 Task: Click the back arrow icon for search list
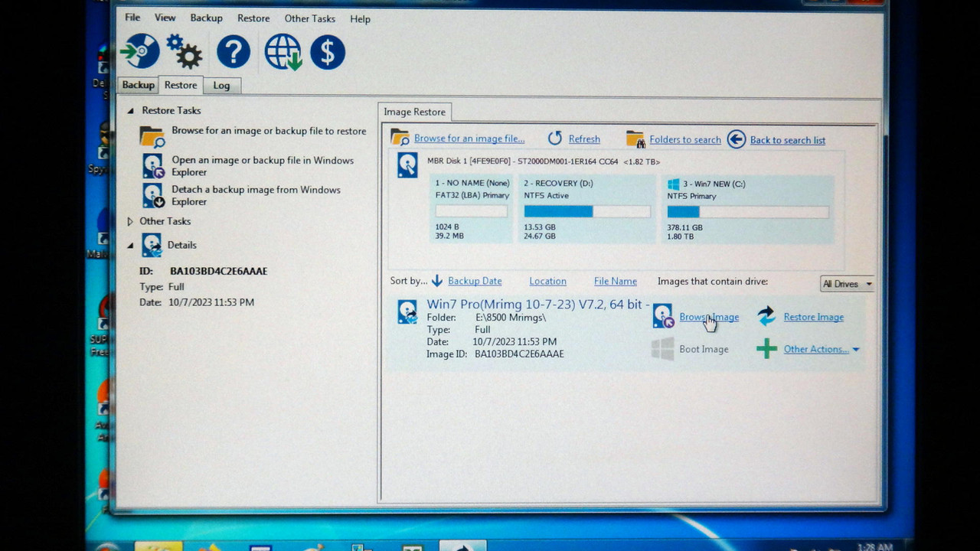tap(737, 139)
